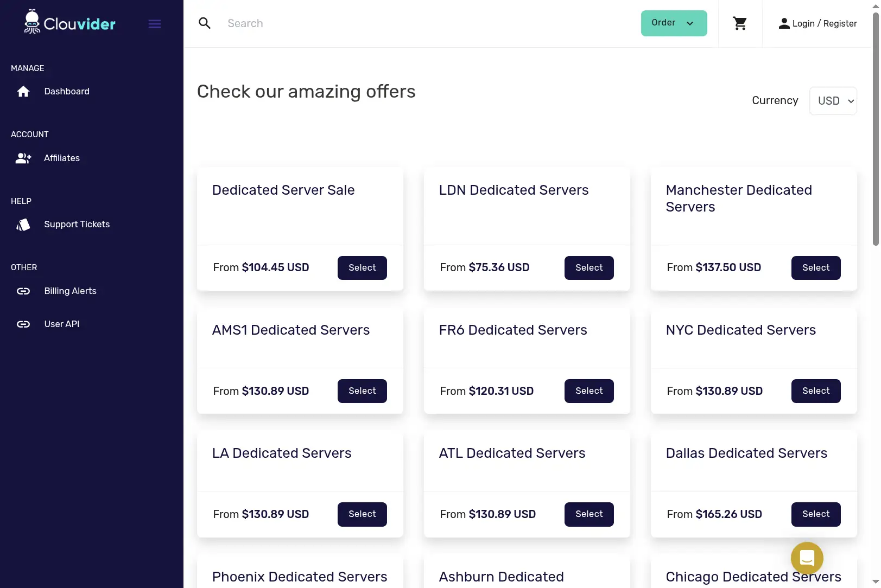Select FR6 Dedicated Servers offer
The width and height of the screenshot is (881, 588).
click(x=589, y=391)
